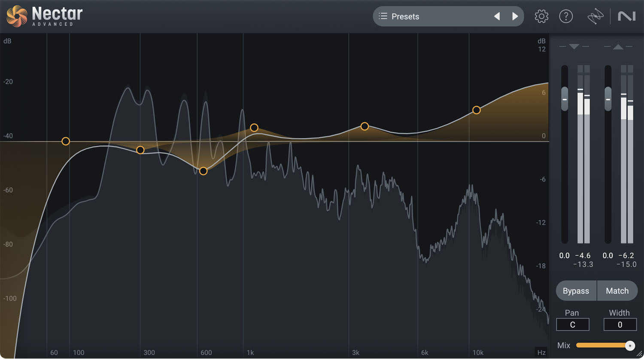The image size is (644, 359).
Task: Toggle the Match gain button
Action: point(617,291)
